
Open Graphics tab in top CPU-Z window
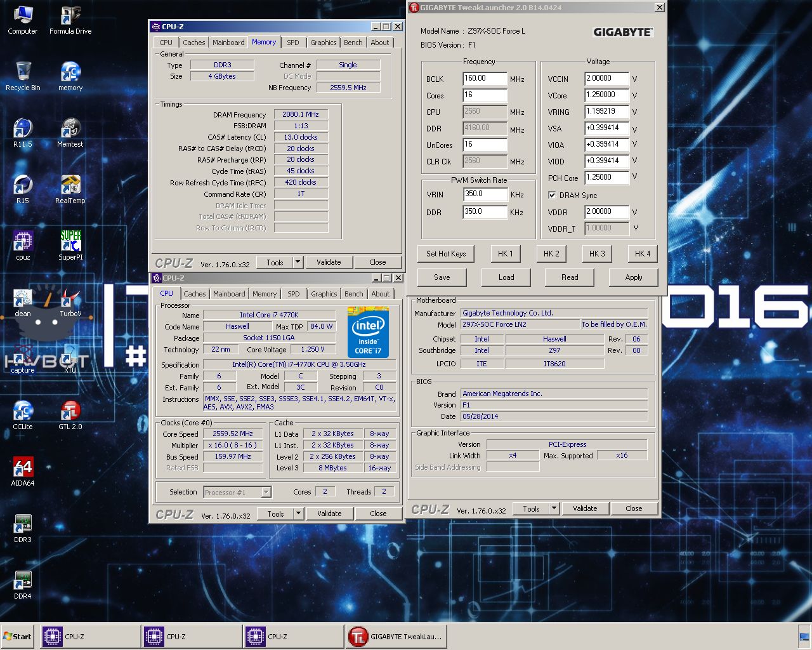coord(324,43)
